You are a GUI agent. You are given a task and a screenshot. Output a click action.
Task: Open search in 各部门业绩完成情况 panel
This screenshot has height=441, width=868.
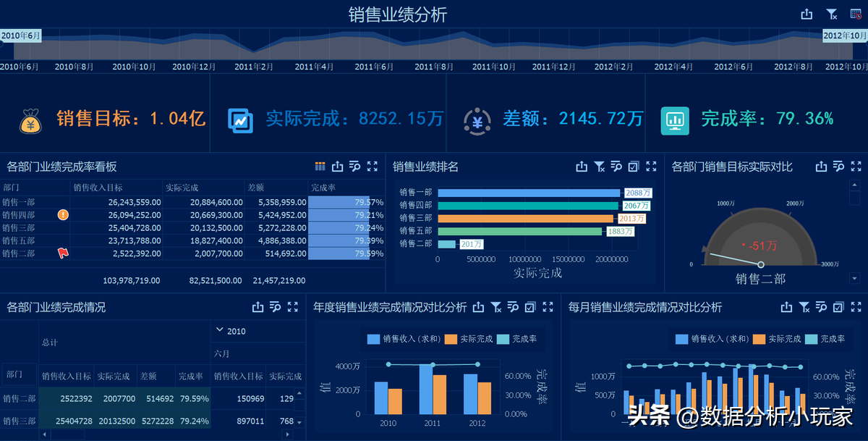[275, 307]
